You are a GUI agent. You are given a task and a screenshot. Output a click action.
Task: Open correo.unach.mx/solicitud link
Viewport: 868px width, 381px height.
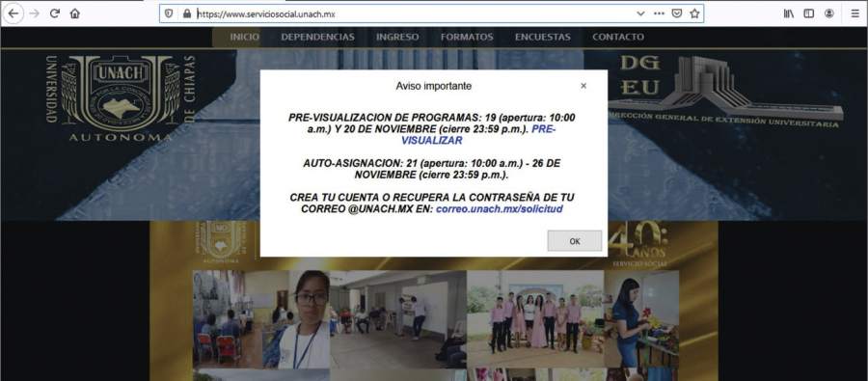point(500,208)
